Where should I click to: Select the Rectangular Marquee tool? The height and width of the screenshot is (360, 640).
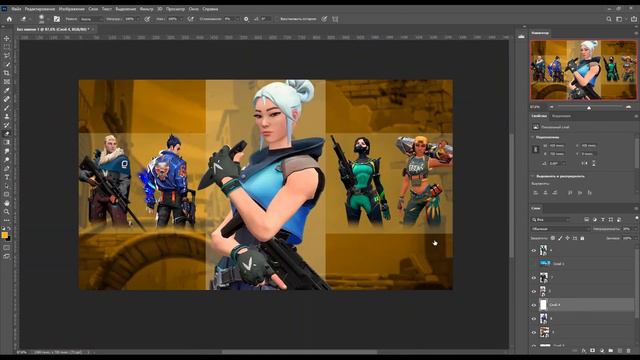(7, 47)
